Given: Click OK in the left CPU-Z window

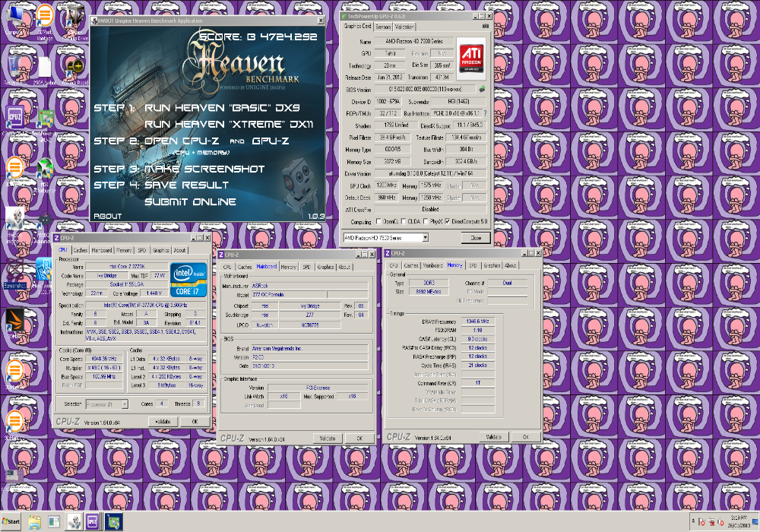Looking at the screenshot, I should pyautogui.click(x=195, y=422).
